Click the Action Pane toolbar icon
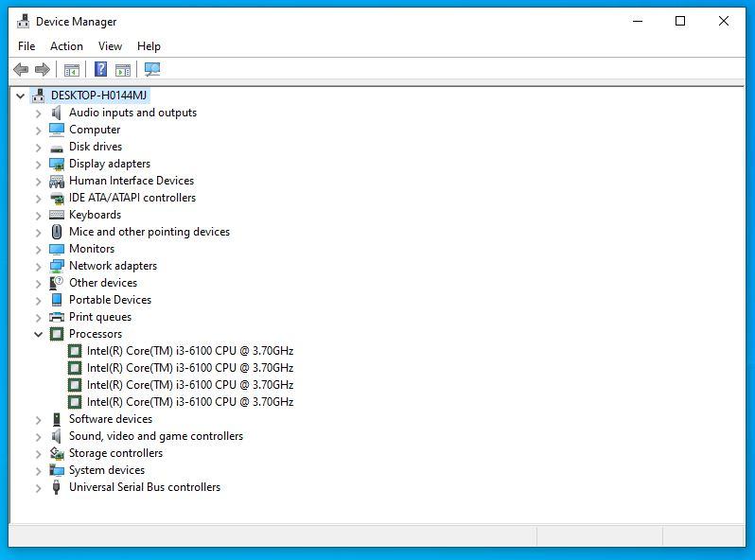Screen dimensions: 755x560 pyautogui.click(x=123, y=70)
